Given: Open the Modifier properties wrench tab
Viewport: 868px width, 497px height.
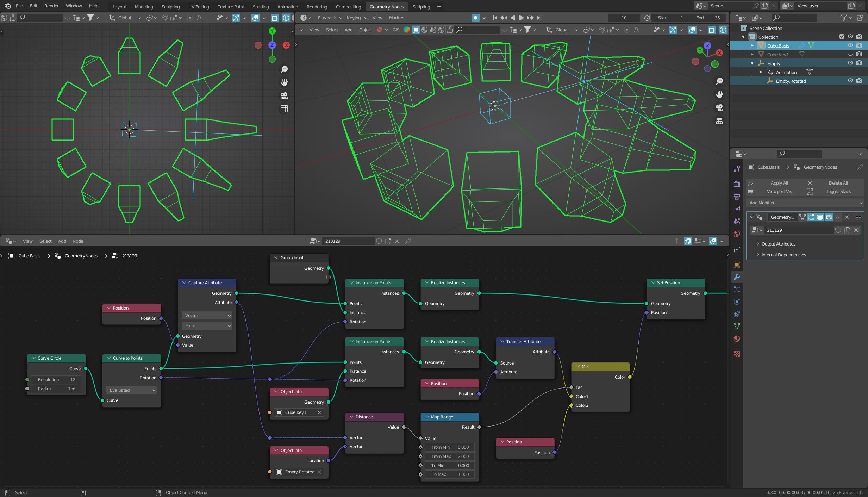Looking at the screenshot, I should pos(737,277).
